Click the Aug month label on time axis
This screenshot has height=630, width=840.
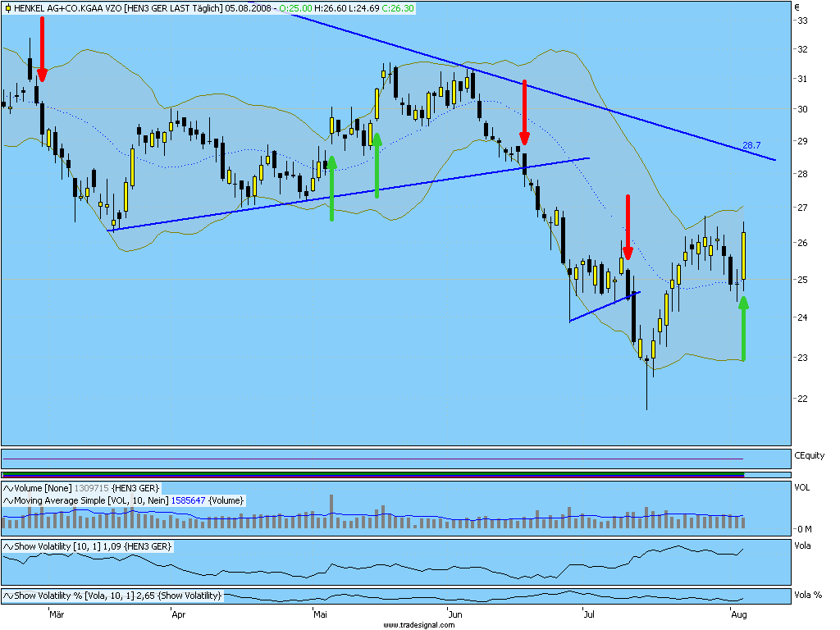click(739, 614)
